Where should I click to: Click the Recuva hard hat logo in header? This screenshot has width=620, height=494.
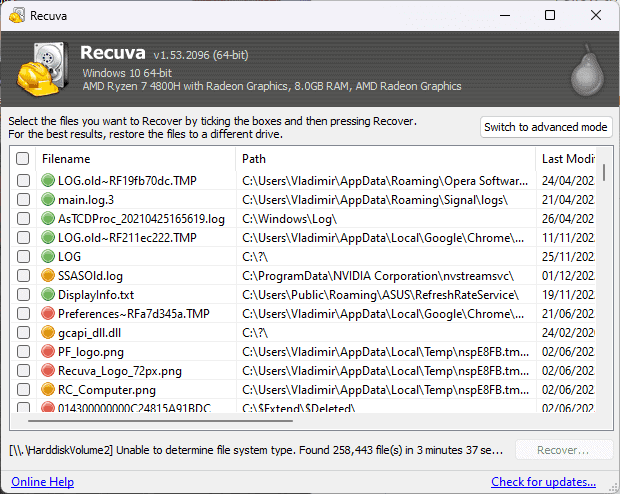(42, 70)
